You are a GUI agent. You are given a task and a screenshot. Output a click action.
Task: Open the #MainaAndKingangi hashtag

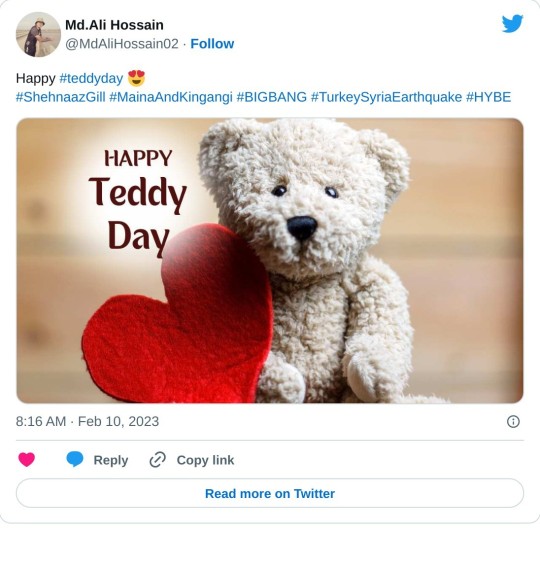[171, 97]
